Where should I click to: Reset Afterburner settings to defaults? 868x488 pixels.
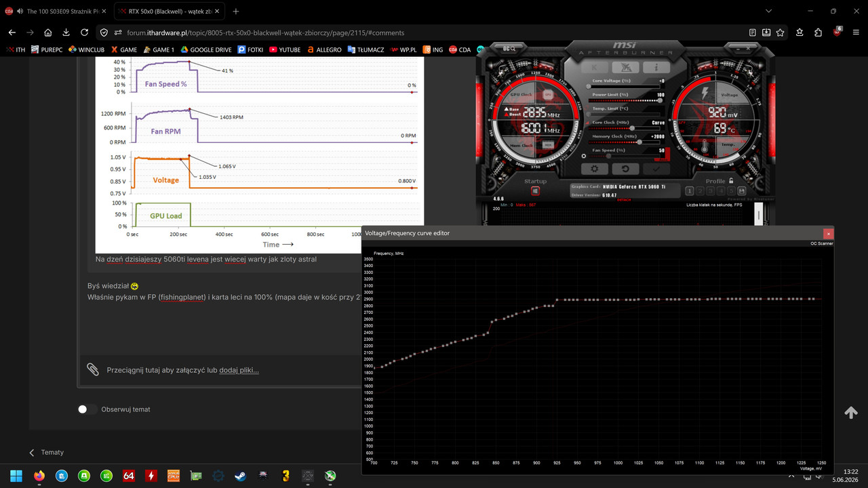[x=626, y=169]
